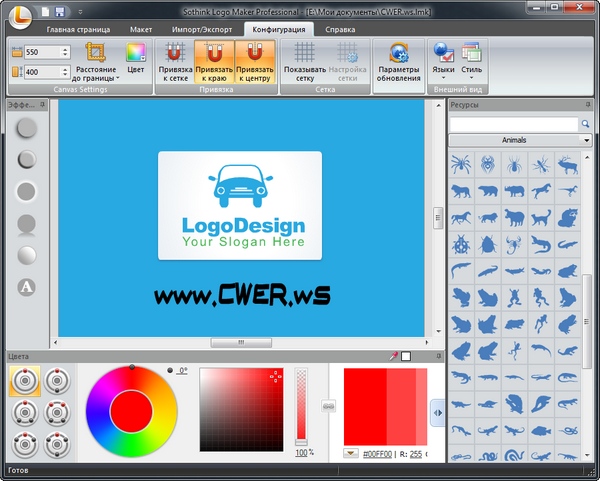Click the search magnifier in Ресурсы panel

pyautogui.click(x=587, y=124)
